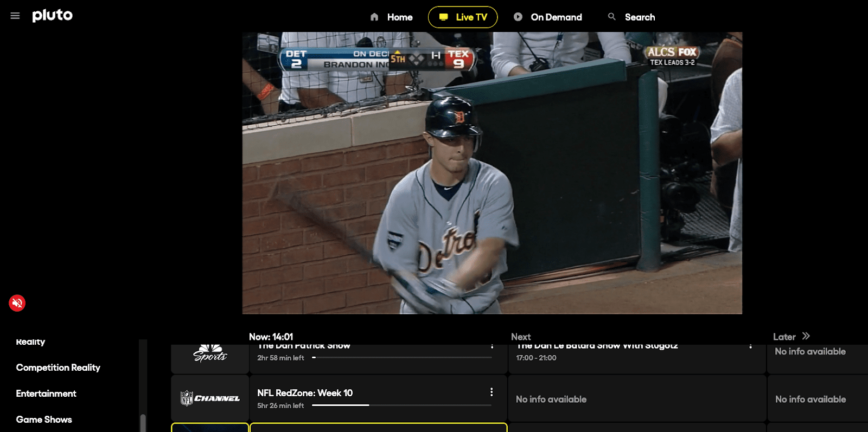Viewport: 868px width, 432px height.
Task: Open the hamburger menu
Action: click(x=15, y=16)
